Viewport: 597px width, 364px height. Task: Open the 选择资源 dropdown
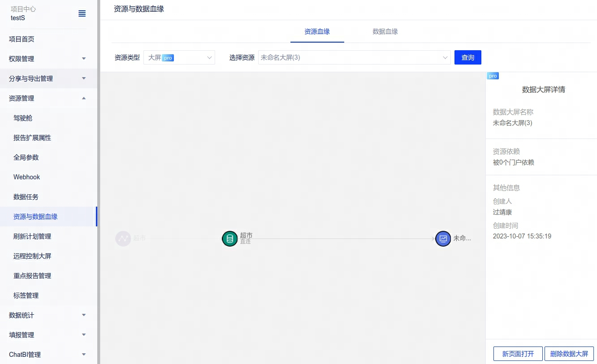354,57
